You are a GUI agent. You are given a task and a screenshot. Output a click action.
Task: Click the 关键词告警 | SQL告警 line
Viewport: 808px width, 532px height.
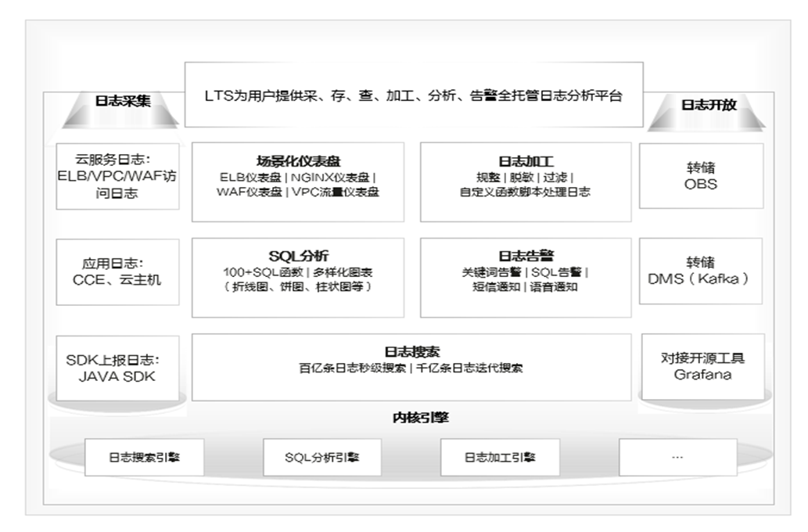pos(525,272)
